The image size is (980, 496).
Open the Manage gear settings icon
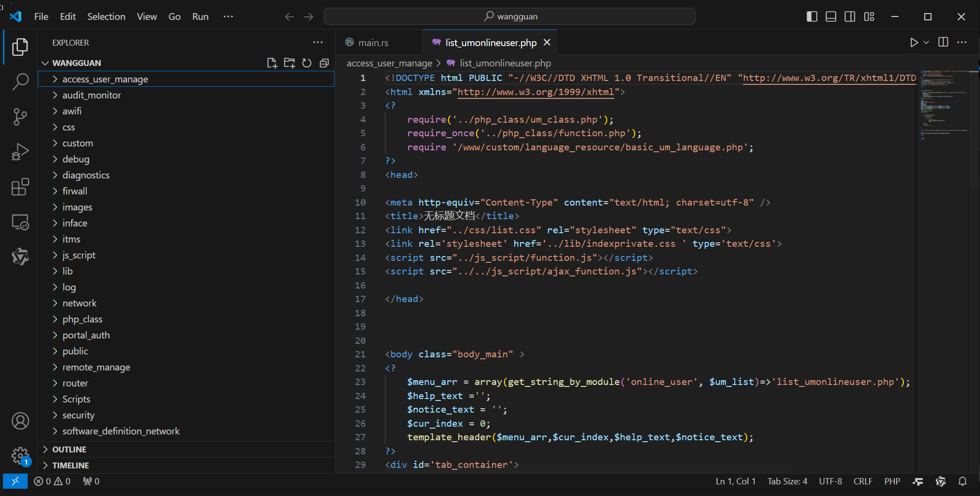20,456
